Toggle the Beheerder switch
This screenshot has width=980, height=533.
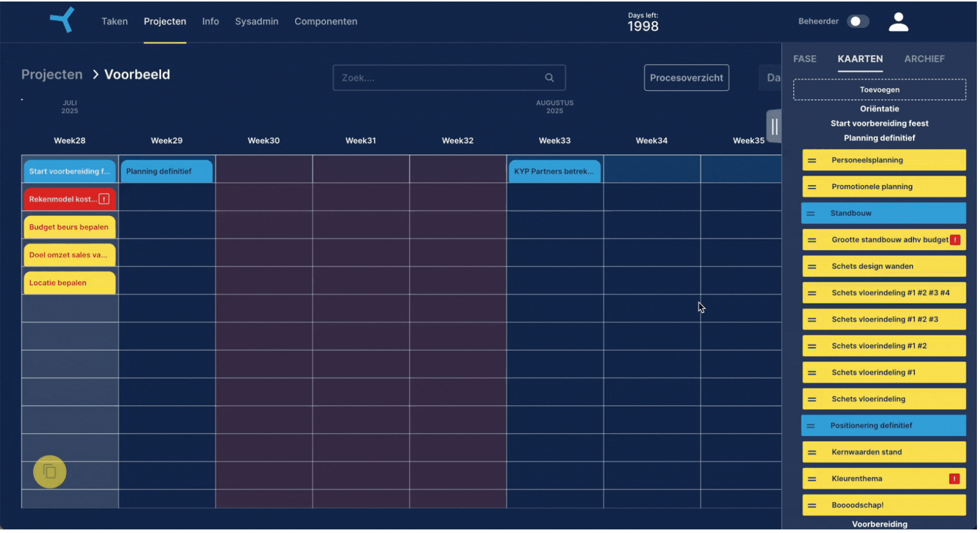(x=857, y=21)
